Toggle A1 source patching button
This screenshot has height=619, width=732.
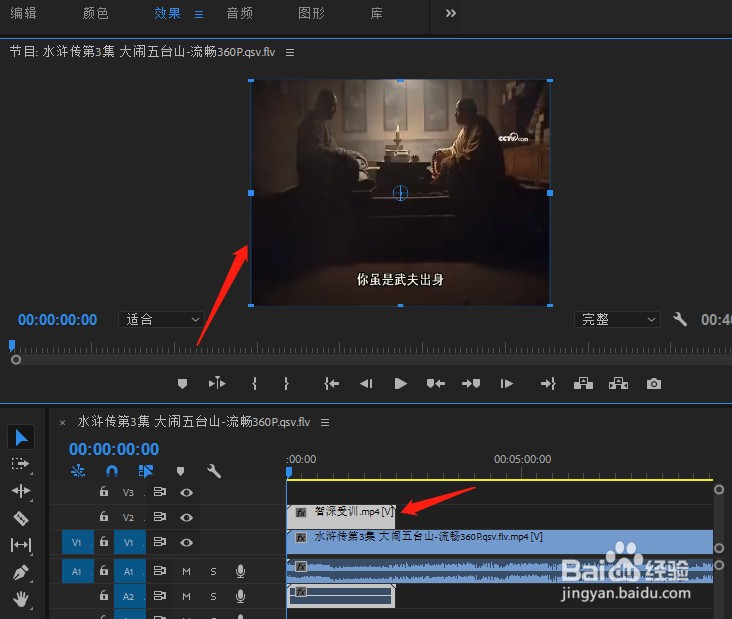click(77, 571)
